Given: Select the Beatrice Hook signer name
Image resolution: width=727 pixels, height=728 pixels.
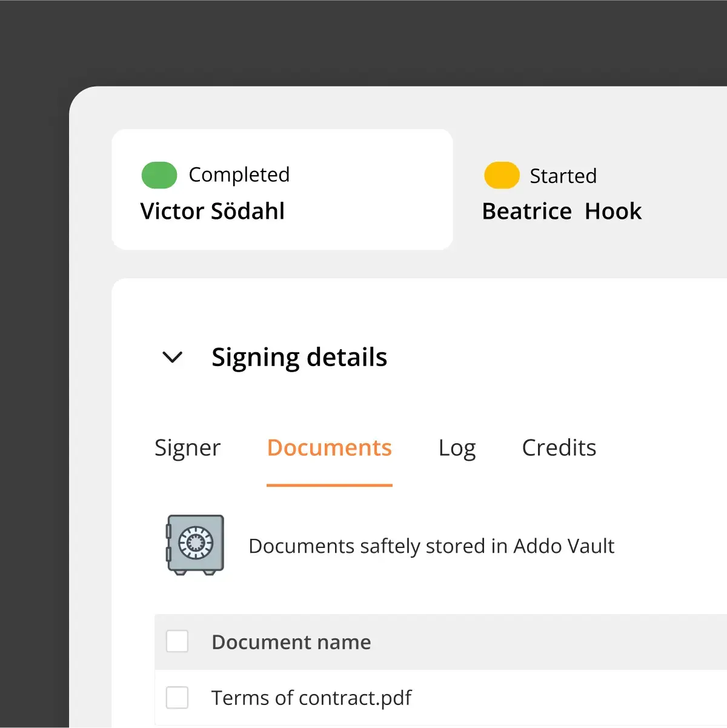Looking at the screenshot, I should click(x=562, y=212).
